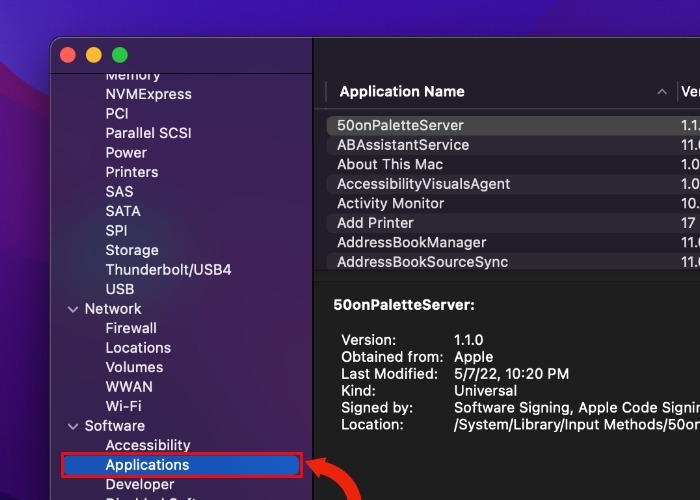
Task: Open the SPI entry
Action: click(117, 231)
